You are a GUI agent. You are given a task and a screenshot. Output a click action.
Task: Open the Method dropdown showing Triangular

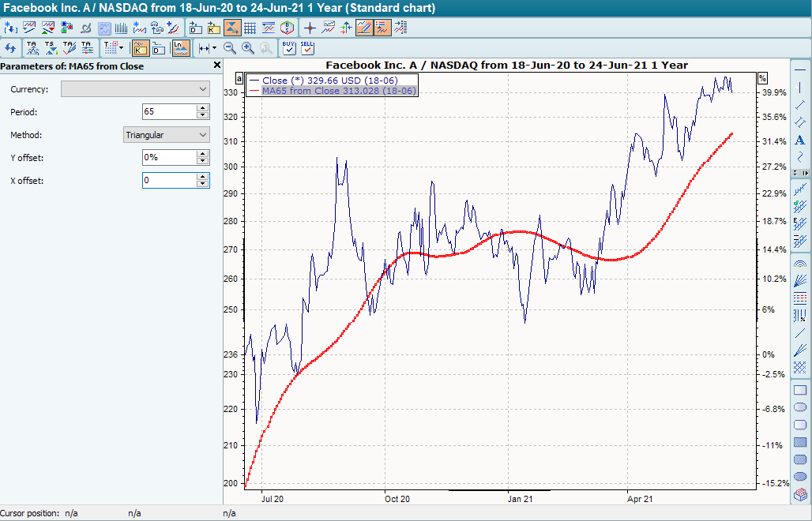point(167,135)
